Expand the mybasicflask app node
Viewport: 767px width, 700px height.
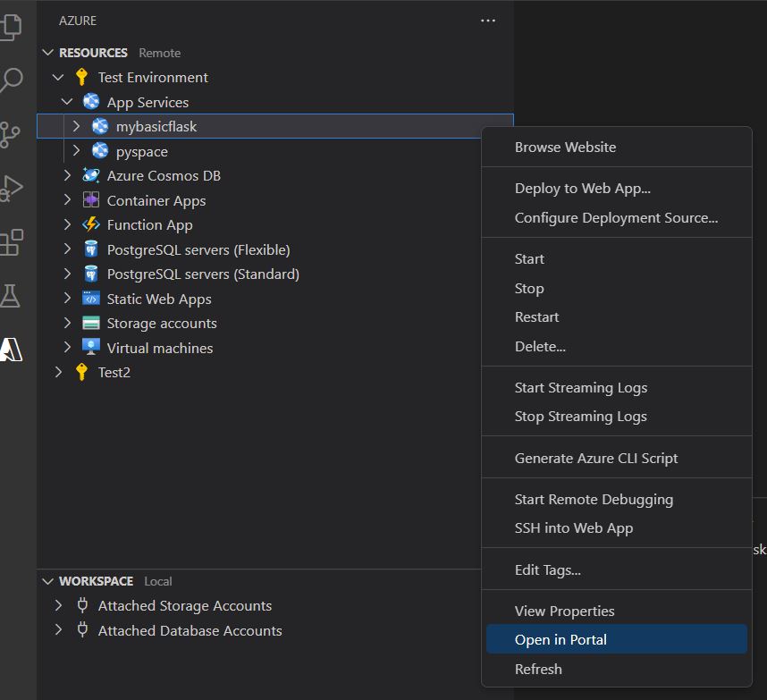click(76, 127)
